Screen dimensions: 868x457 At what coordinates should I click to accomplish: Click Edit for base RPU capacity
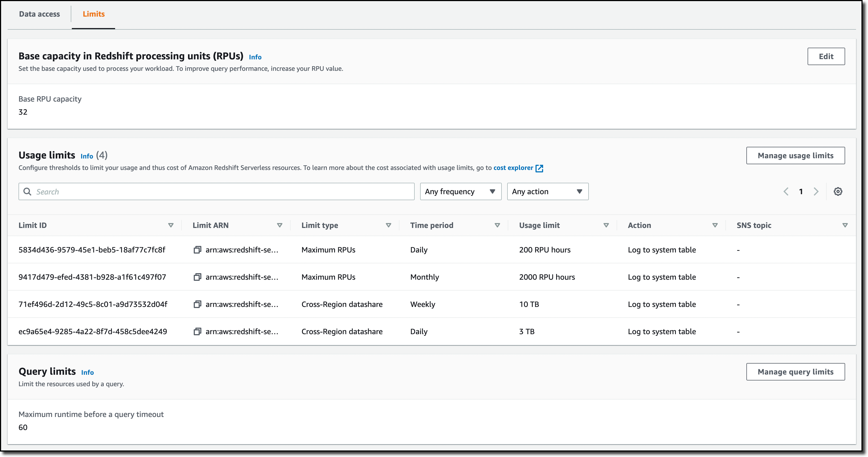[826, 56]
